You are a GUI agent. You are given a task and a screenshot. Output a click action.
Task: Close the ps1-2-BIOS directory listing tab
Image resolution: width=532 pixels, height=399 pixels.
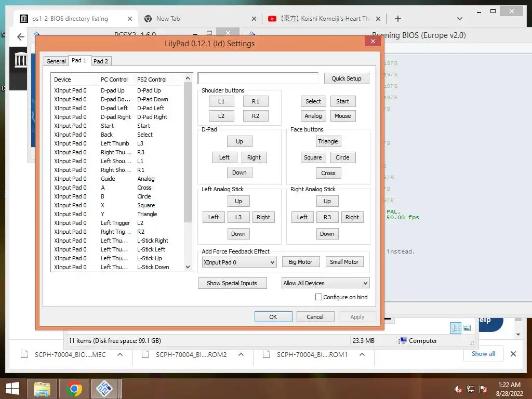coord(129,19)
